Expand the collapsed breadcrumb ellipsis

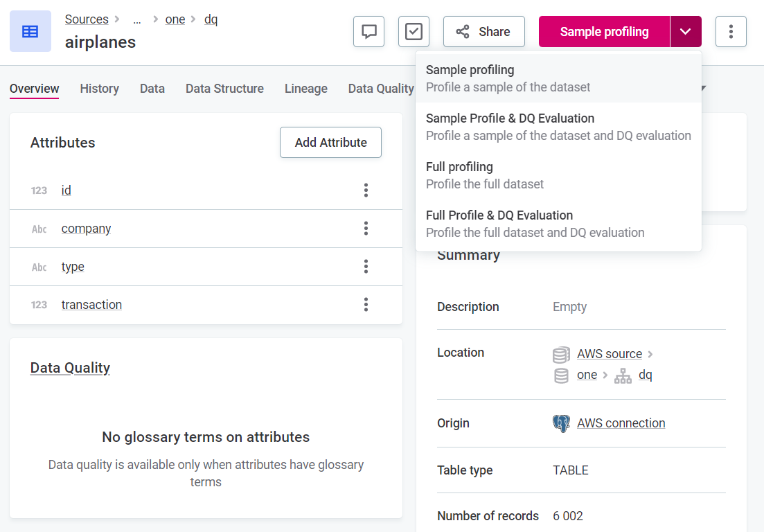point(137,19)
